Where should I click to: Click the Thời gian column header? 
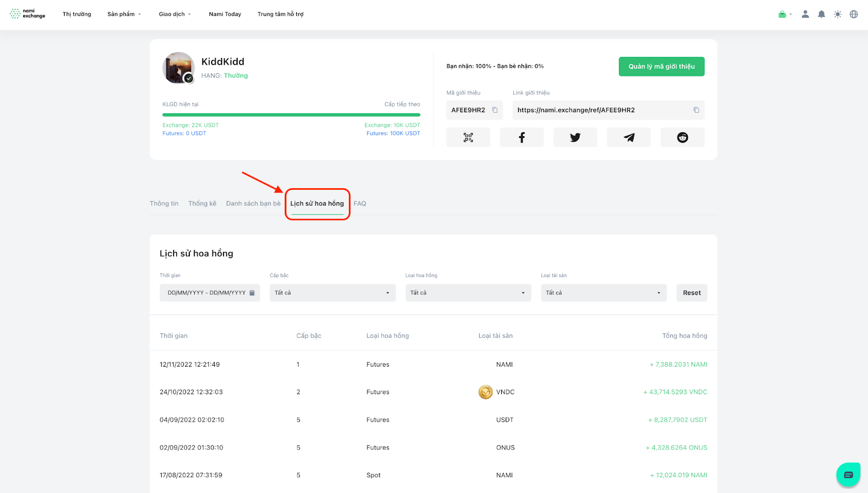click(174, 336)
